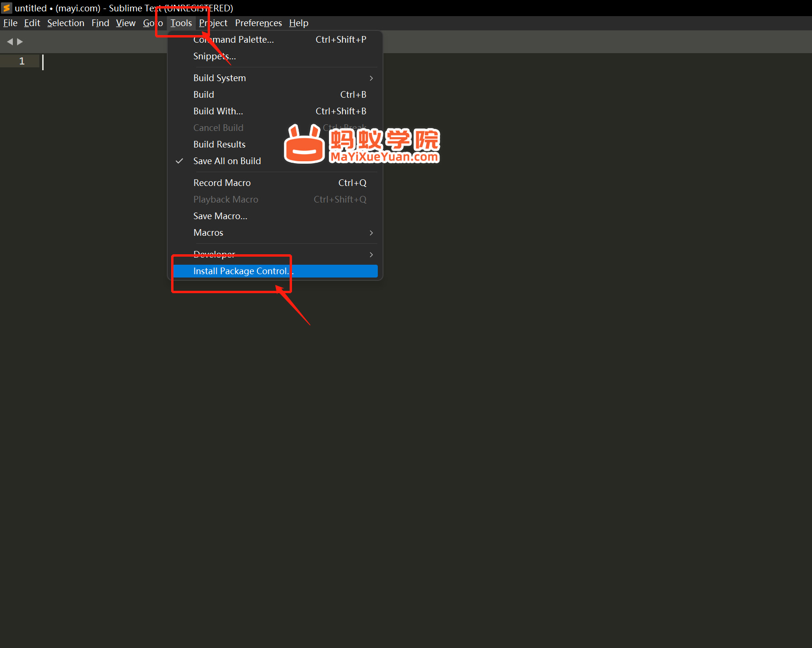Start Record Macro
Image resolution: width=812 pixels, height=648 pixels.
(275, 183)
